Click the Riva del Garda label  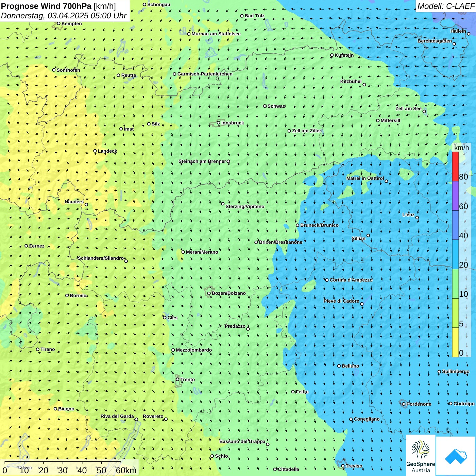coord(117,416)
